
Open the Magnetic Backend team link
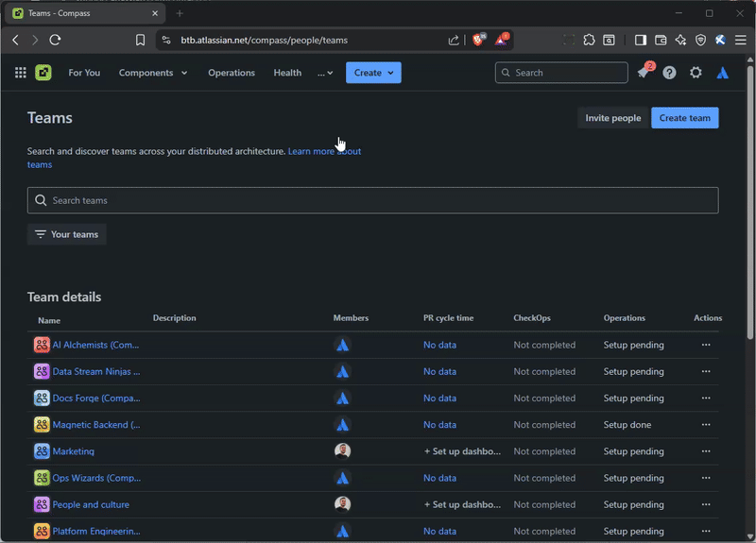pyautogui.click(x=96, y=424)
